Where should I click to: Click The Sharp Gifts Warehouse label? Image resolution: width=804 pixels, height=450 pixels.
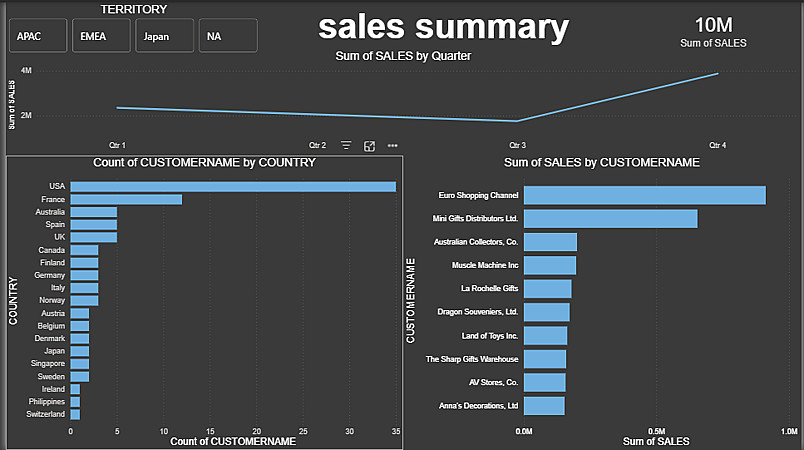point(472,359)
